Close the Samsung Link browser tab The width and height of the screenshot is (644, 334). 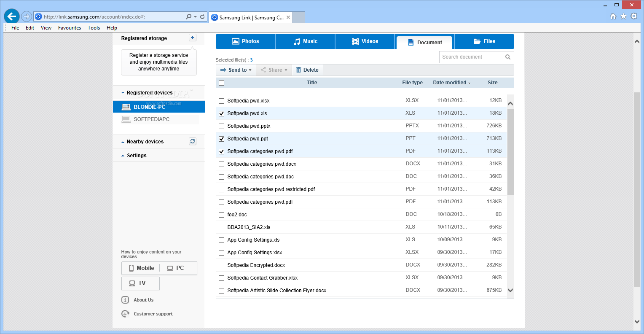click(x=288, y=17)
